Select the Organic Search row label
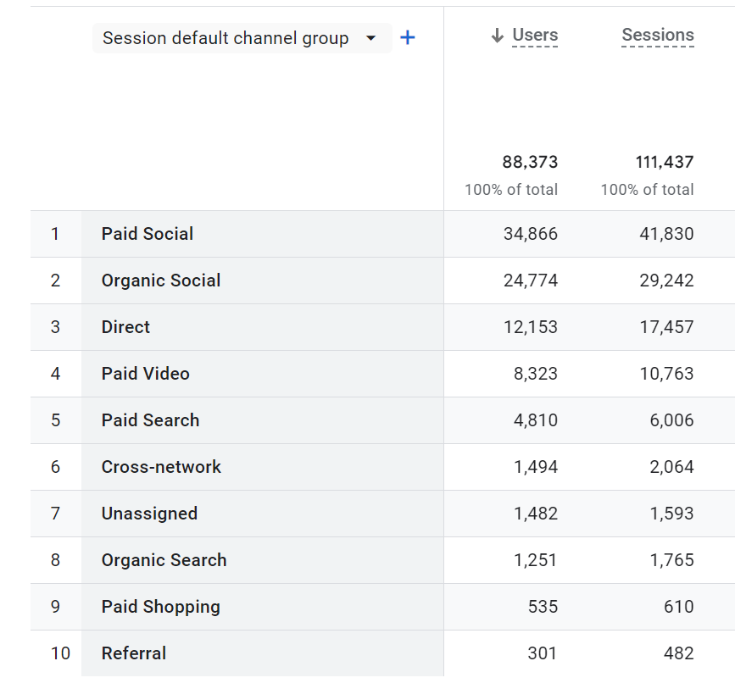Image resolution: width=735 pixels, height=700 pixels. [164, 560]
